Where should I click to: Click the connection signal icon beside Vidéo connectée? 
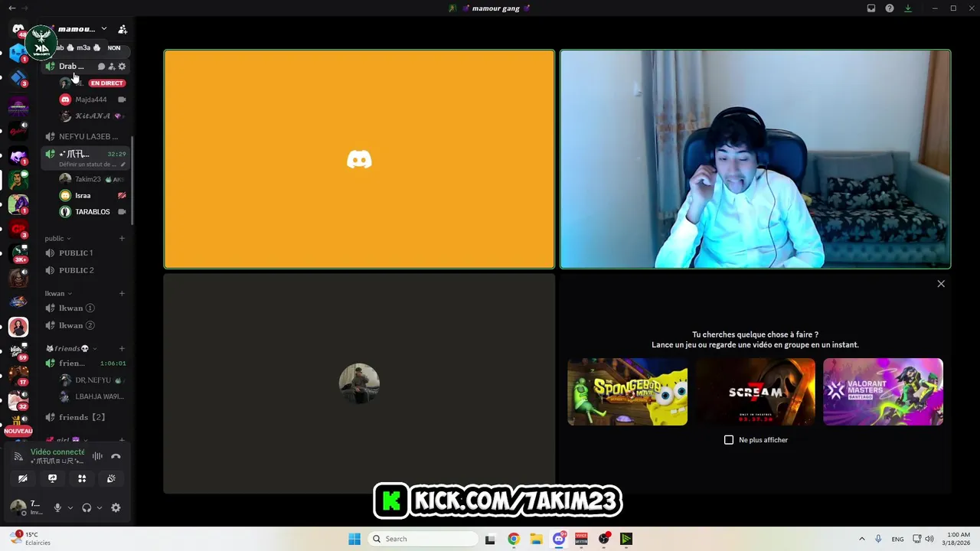click(x=18, y=456)
